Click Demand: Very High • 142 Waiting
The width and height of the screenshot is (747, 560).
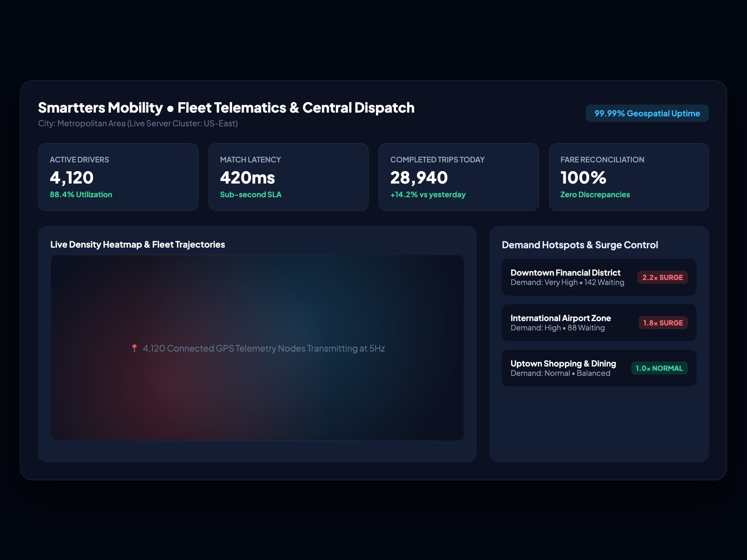(567, 282)
